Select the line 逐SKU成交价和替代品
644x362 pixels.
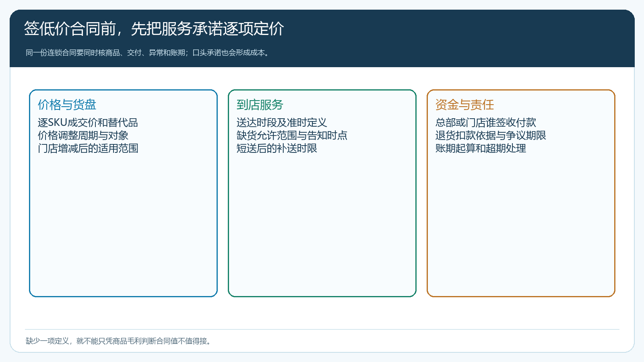click(88, 122)
